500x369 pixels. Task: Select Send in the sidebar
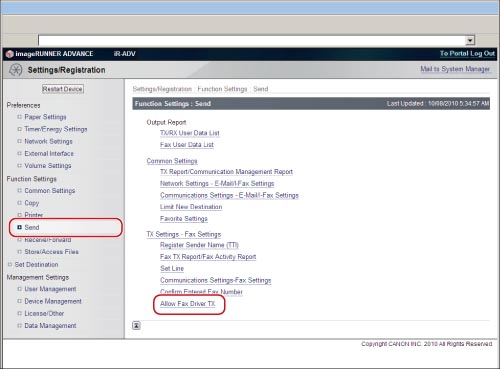[x=32, y=227]
